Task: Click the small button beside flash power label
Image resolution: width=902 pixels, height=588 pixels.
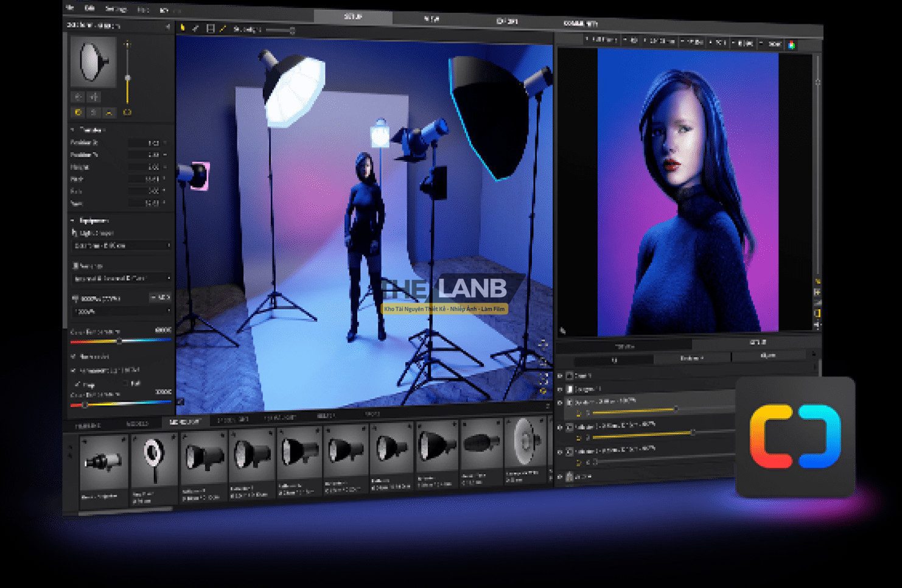Action: (x=160, y=298)
